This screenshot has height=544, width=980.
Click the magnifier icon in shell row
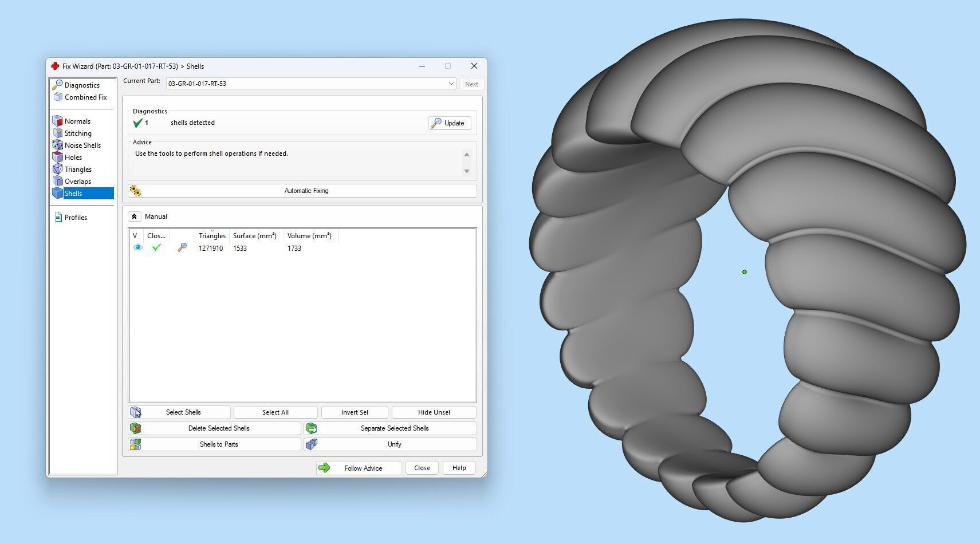coord(182,248)
